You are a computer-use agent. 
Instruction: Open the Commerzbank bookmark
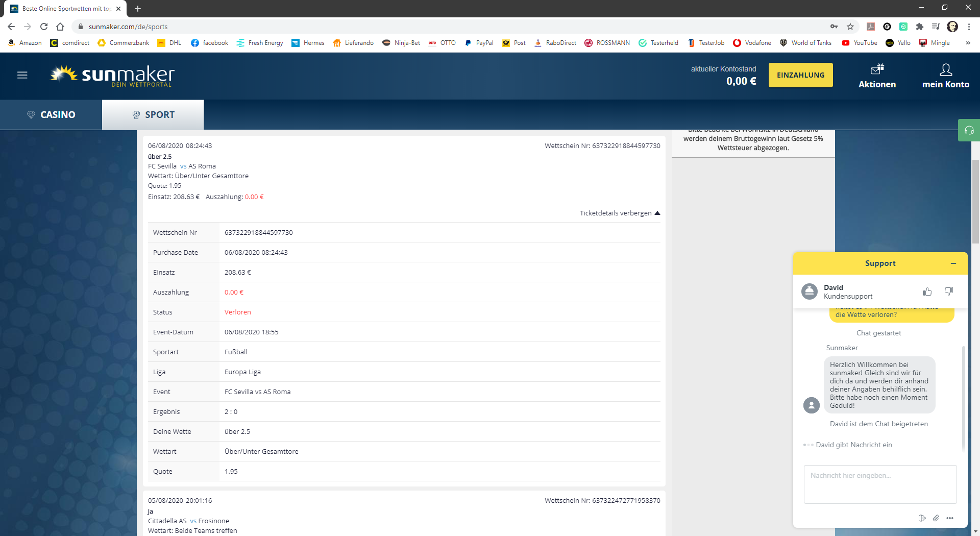point(124,43)
